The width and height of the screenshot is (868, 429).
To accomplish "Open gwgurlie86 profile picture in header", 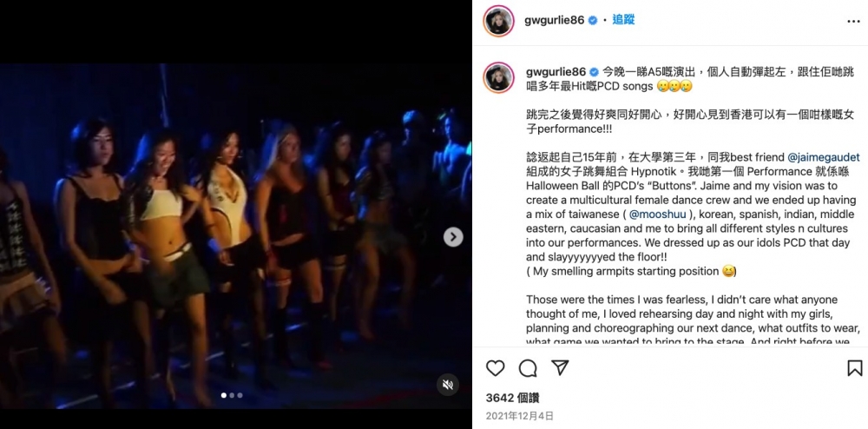I will coord(498,21).
